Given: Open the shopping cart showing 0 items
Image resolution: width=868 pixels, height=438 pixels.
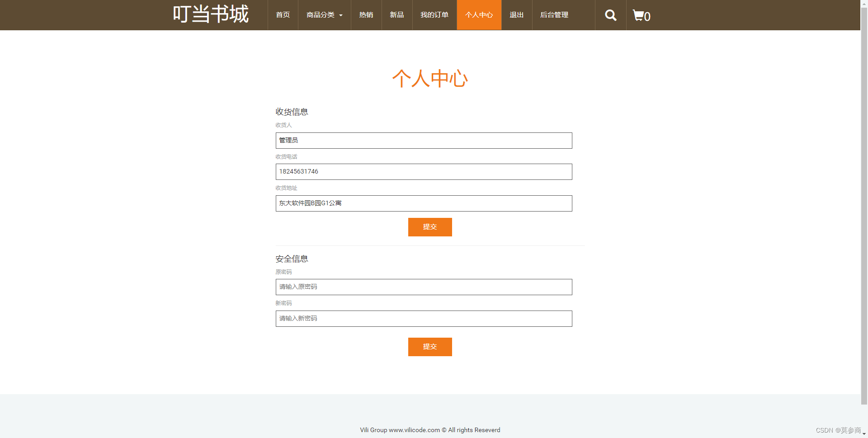Looking at the screenshot, I should click(x=640, y=15).
